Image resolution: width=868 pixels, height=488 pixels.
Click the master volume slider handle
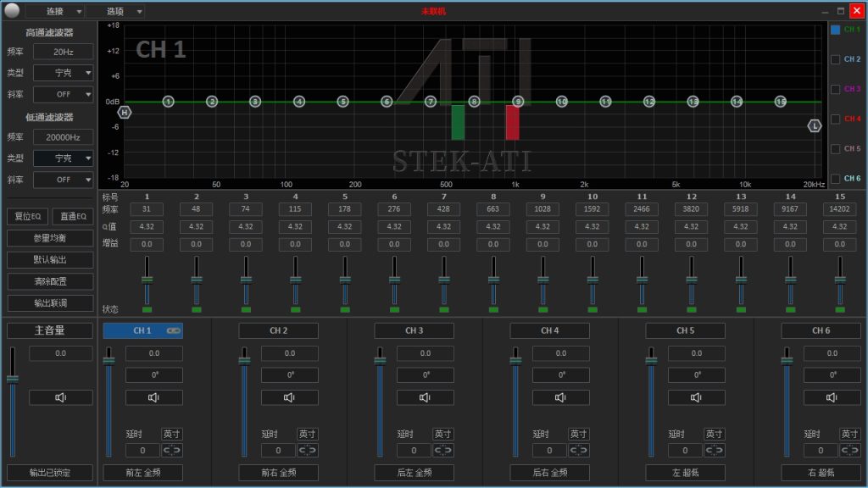(12, 379)
